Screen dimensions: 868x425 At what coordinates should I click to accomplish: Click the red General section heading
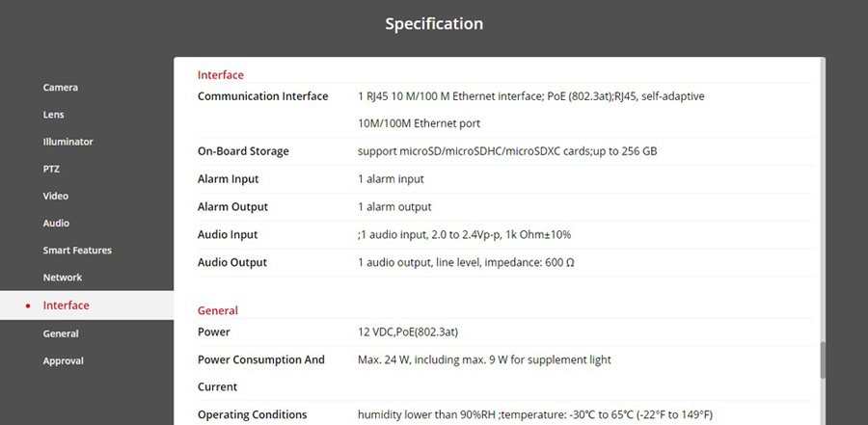click(217, 310)
